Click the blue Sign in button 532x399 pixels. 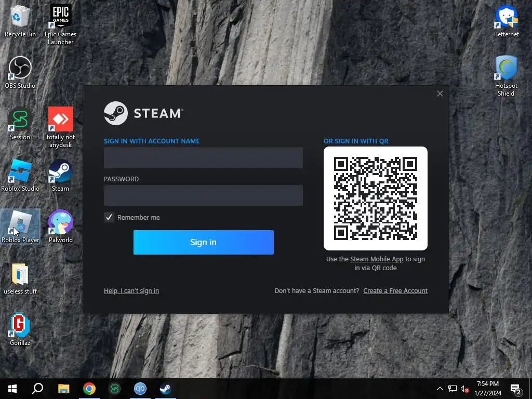[x=203, y=242]
